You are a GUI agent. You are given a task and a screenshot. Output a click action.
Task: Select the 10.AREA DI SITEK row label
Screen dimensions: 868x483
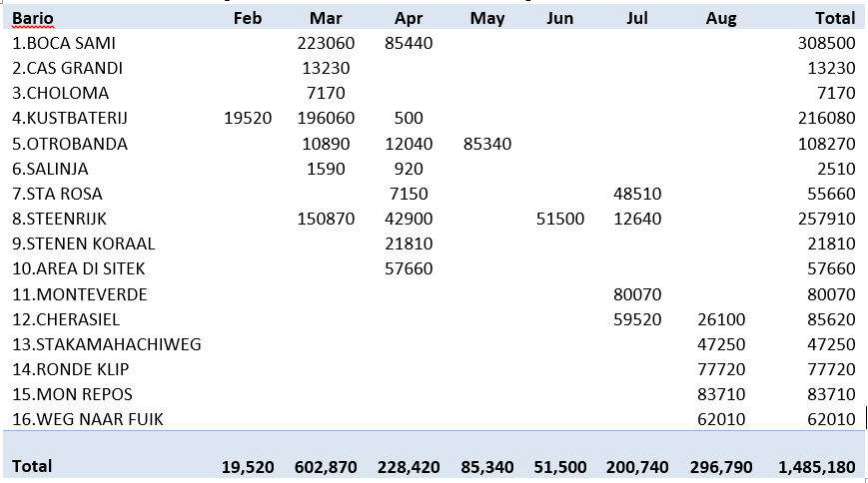[78, 268]
